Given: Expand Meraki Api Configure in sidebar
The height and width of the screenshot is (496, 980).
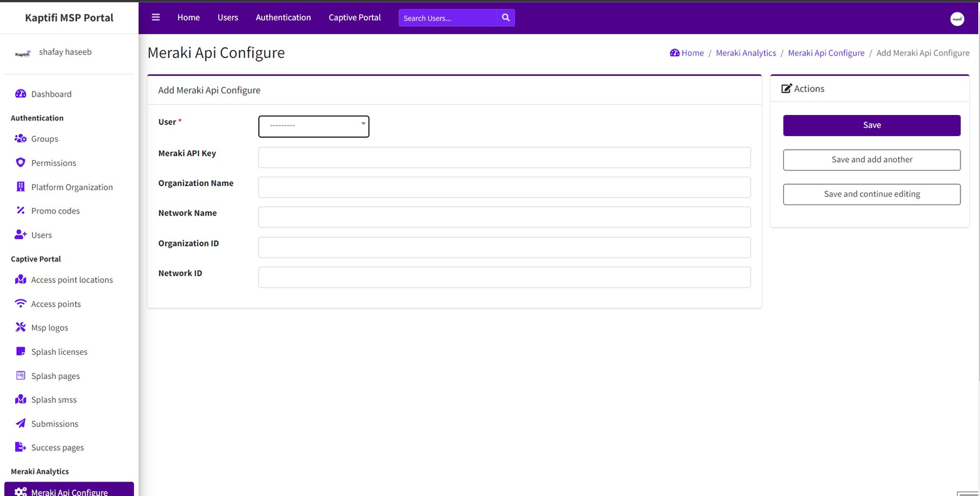Looking at the screenshot, I should point(69,491).
